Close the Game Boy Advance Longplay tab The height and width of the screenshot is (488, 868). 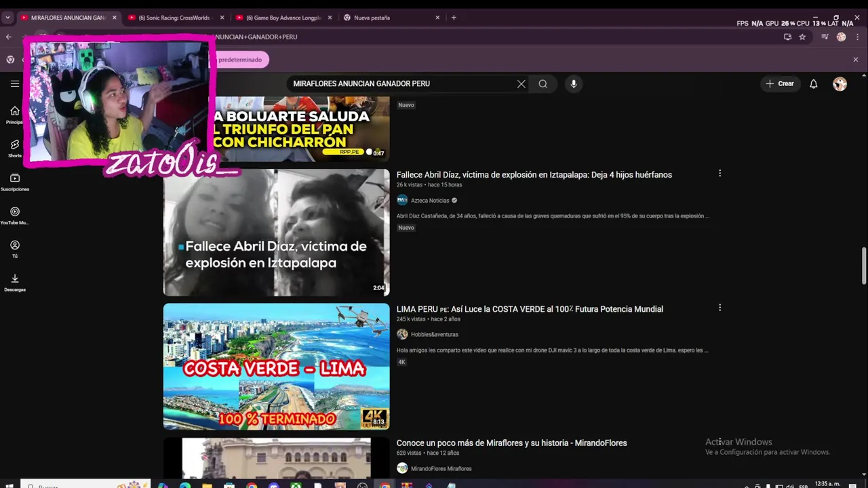[330, 18]
